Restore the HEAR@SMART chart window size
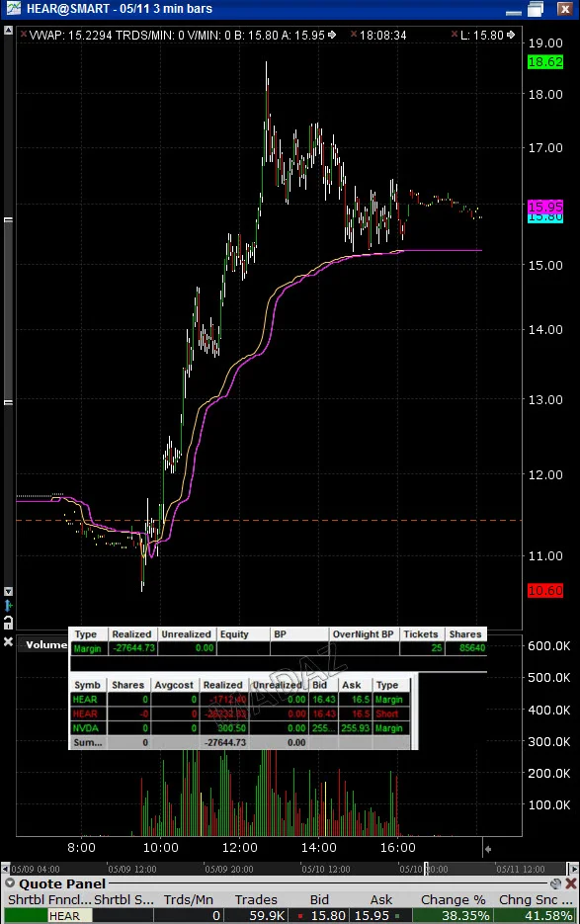 (536, 9)
